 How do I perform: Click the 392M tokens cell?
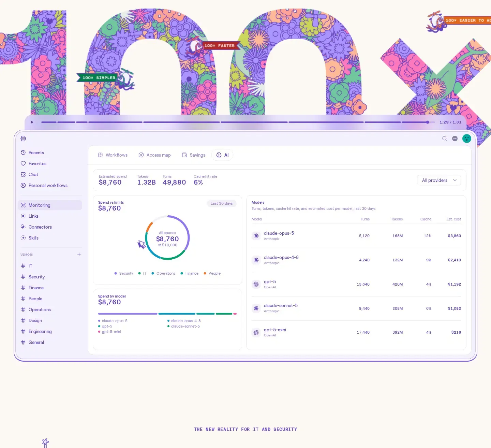[x=398, y=332]
